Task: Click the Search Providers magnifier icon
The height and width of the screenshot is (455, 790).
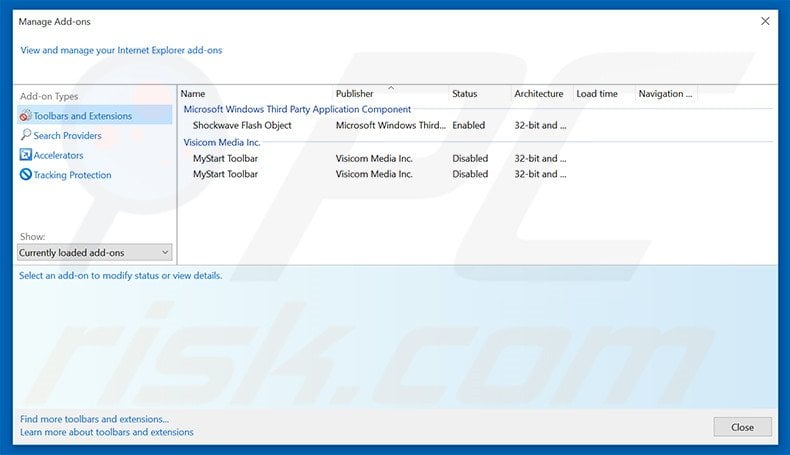Action: tap(26, 135)
